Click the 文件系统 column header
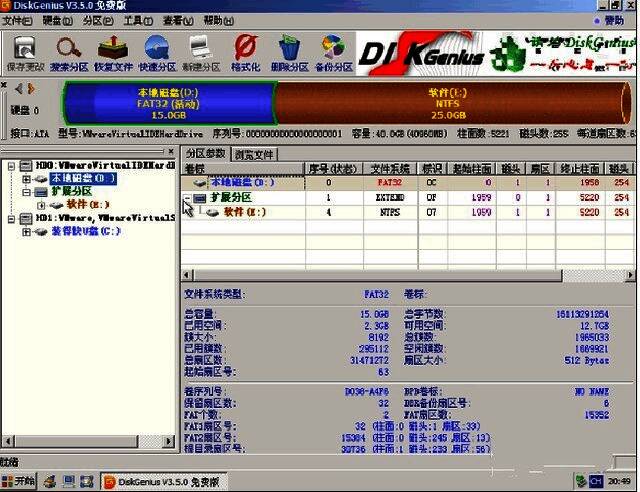Image resolution: width=640 pixels, height=492 pixels. coord(390,169)
